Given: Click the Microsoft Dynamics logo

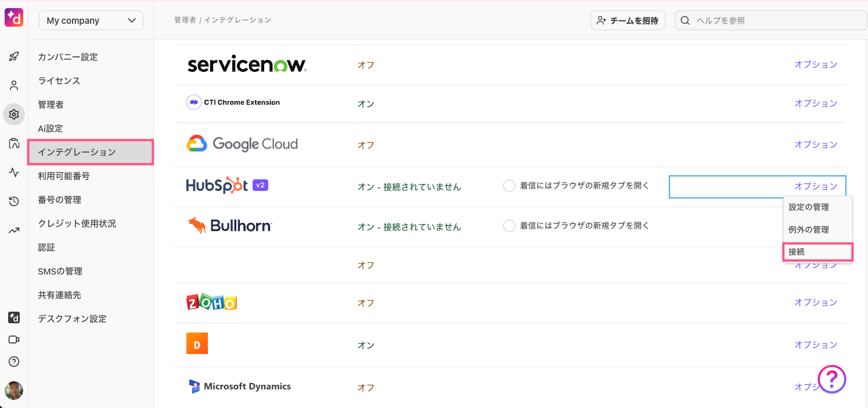Looking at the screenshot, I should click(240, 387).
